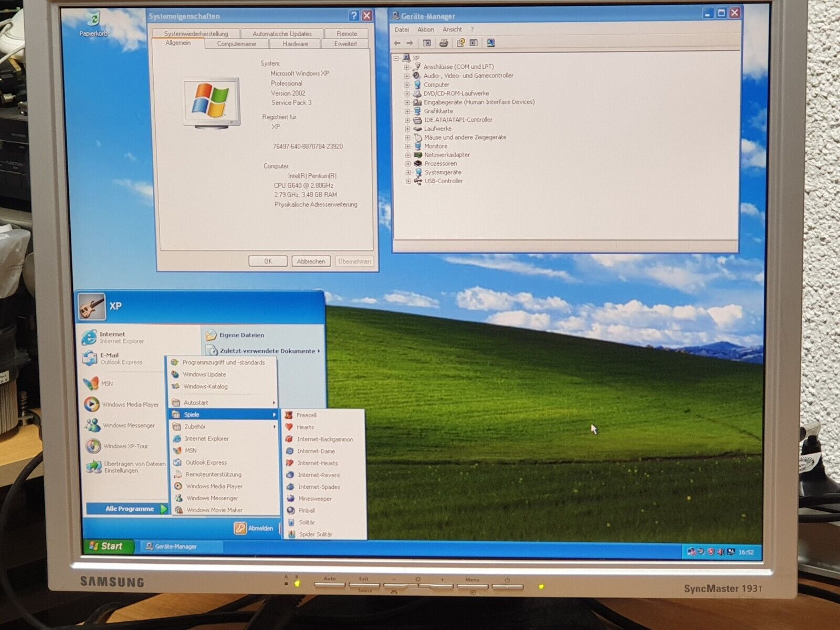The width and height of the screenshot is (840, 630).
Task: Click the Abbrechen button in Systemeigenschaften
Action: click(311, 261)
